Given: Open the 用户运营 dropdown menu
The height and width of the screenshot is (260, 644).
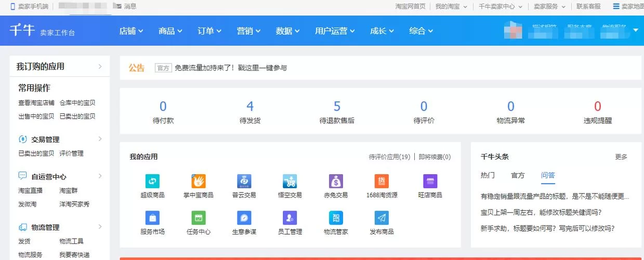Looking at the screenshot, I should pyautogui.click(x=335, y=31).
